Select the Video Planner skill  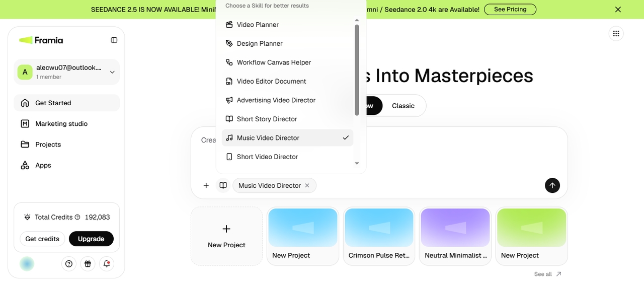pyautogui.click(x=287, y=25)
